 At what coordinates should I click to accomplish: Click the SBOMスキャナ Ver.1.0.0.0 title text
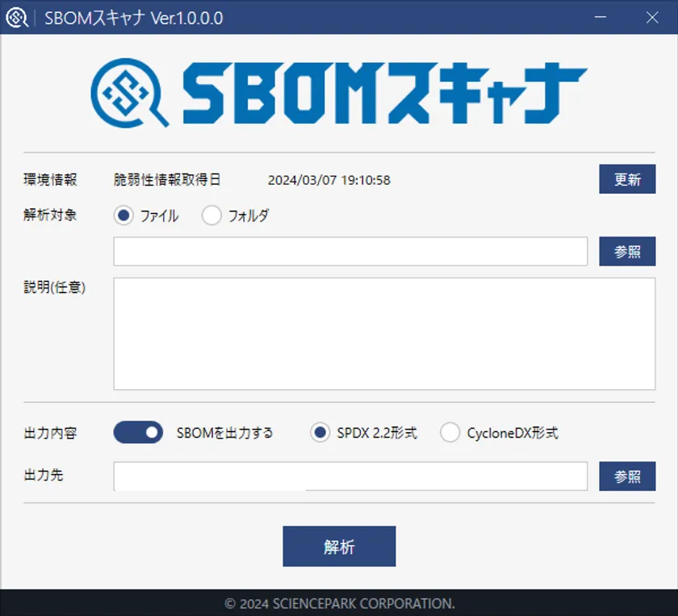point(134,19)
